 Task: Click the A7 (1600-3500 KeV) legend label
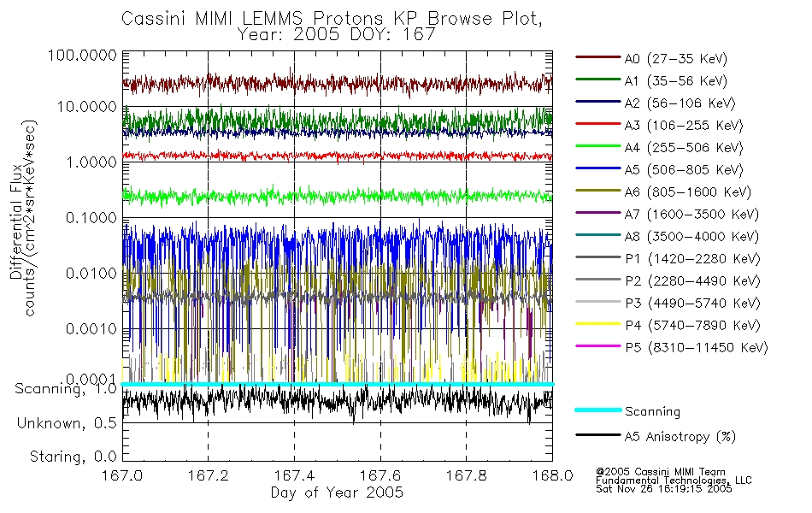tap(691, 215)
